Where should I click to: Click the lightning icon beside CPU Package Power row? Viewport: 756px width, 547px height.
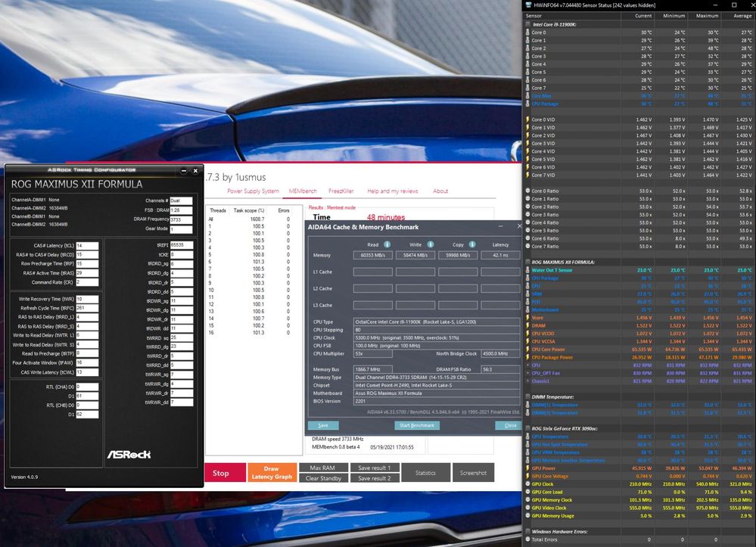[x=527, y=357]
